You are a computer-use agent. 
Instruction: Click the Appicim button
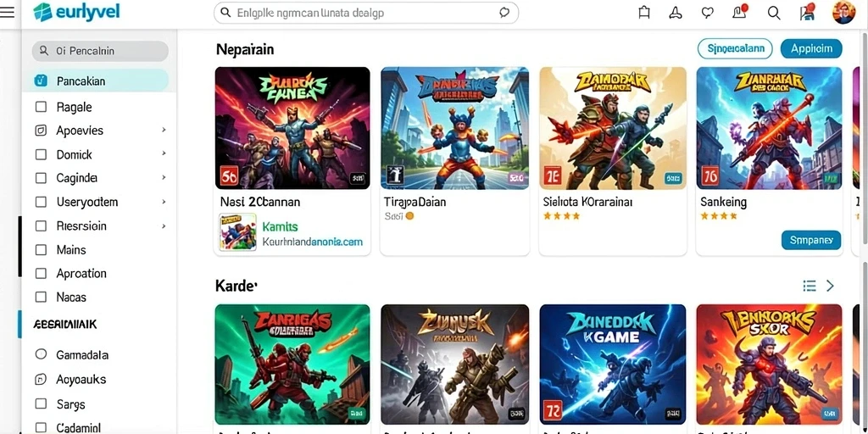coord(811,48)
